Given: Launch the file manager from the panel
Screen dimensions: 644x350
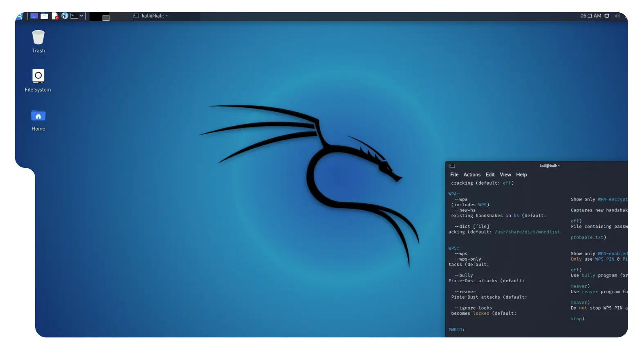Looking at the screenshot, I should 44,16.
